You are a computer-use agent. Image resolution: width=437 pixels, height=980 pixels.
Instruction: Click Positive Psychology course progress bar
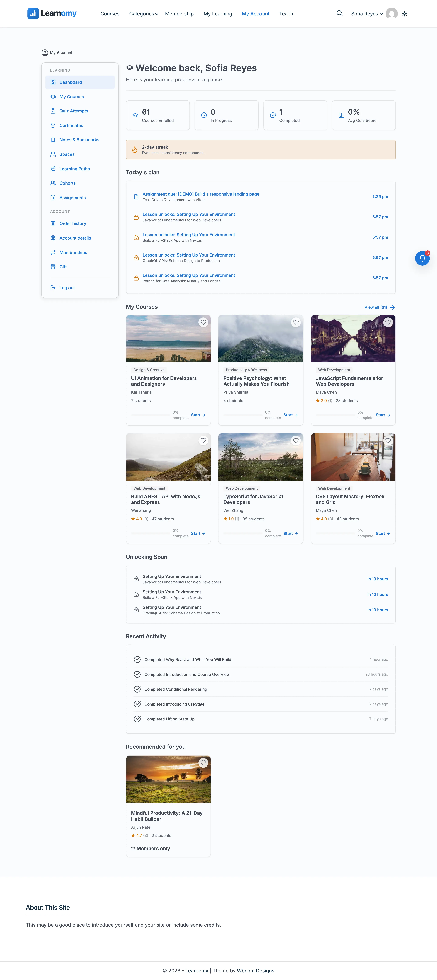(x=243, y=415)
